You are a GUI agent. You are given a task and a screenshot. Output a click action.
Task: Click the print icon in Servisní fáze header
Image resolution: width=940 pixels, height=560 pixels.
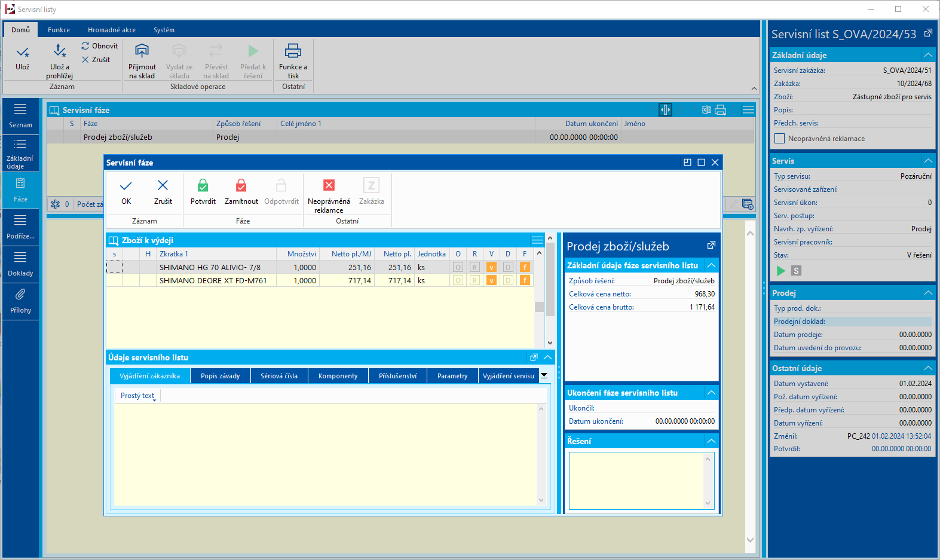tap(720, 110)
